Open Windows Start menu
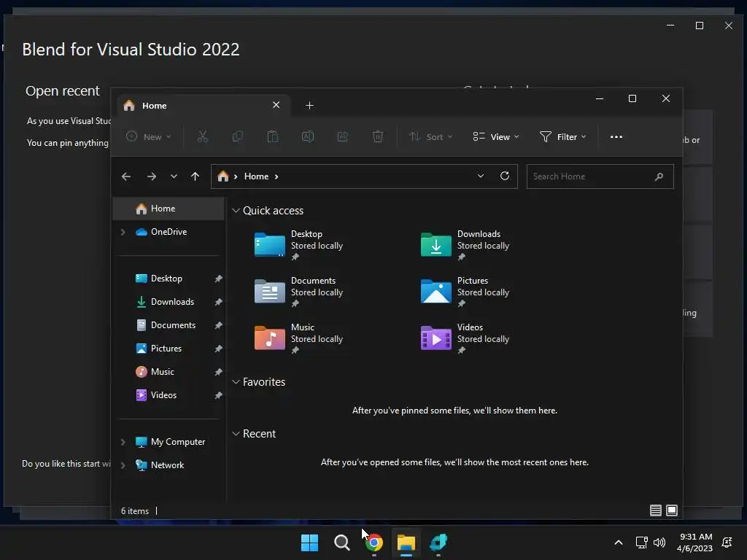The width and height of the screenshot is (747, 560). point(309,542)
